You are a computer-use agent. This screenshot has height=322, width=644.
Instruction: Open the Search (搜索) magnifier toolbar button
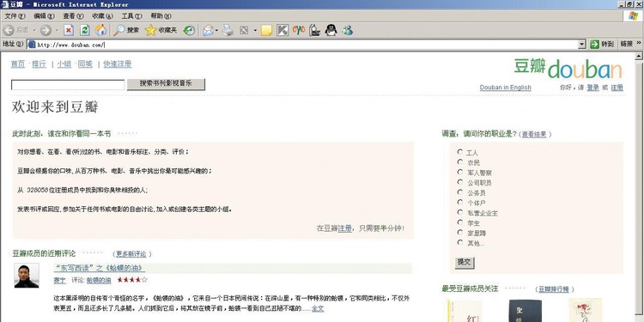[x=126, y=30]
